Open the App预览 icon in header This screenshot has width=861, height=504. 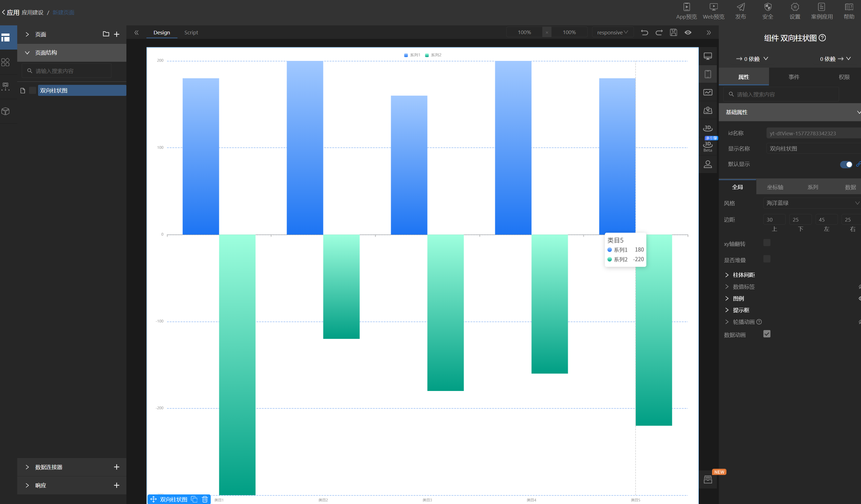pyautogui.click(x=686, y=11)
